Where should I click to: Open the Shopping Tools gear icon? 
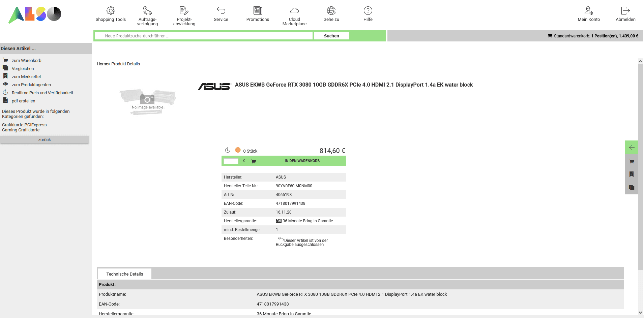click(111, 11)
